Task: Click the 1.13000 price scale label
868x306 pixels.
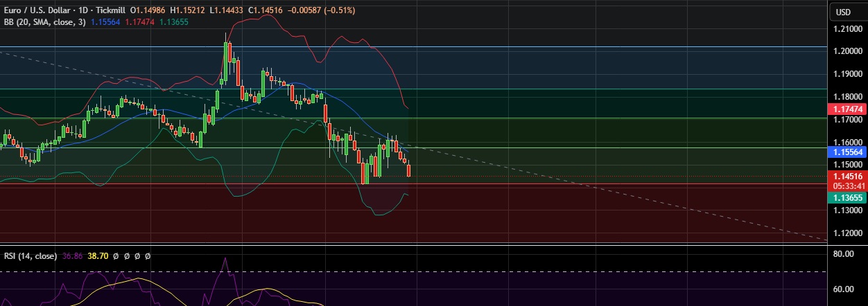Action: pos(847,210)
